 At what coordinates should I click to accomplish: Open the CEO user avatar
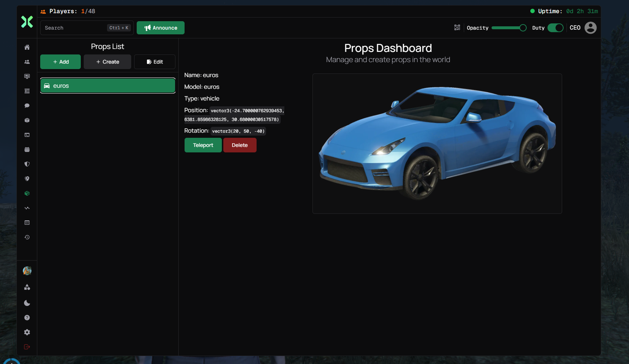(591, 28)
